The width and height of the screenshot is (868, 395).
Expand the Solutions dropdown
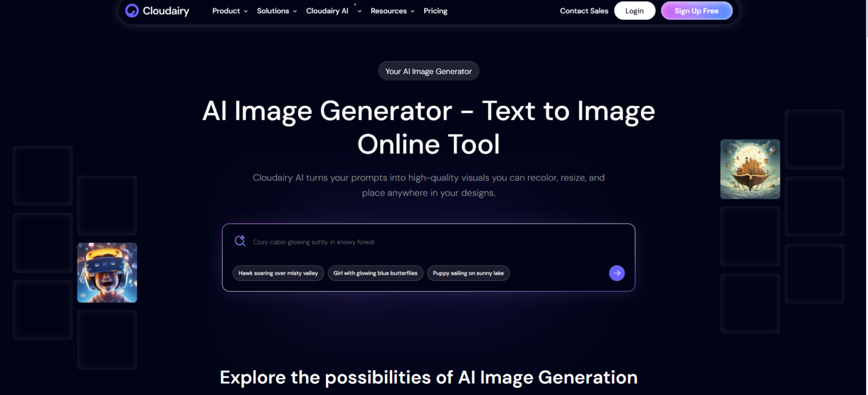click(276, 11)
